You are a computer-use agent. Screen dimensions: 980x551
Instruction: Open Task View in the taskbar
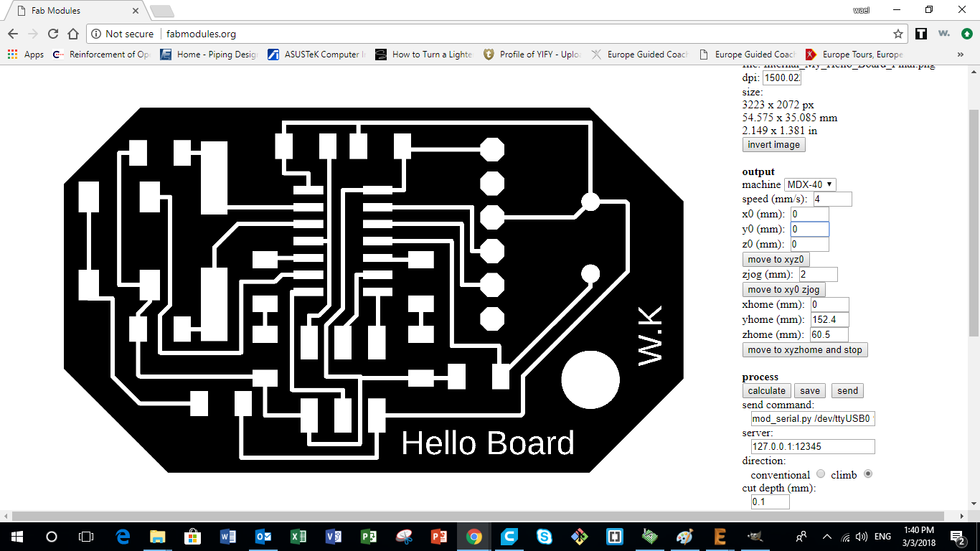pyautogui.click(x=85, y=536)
